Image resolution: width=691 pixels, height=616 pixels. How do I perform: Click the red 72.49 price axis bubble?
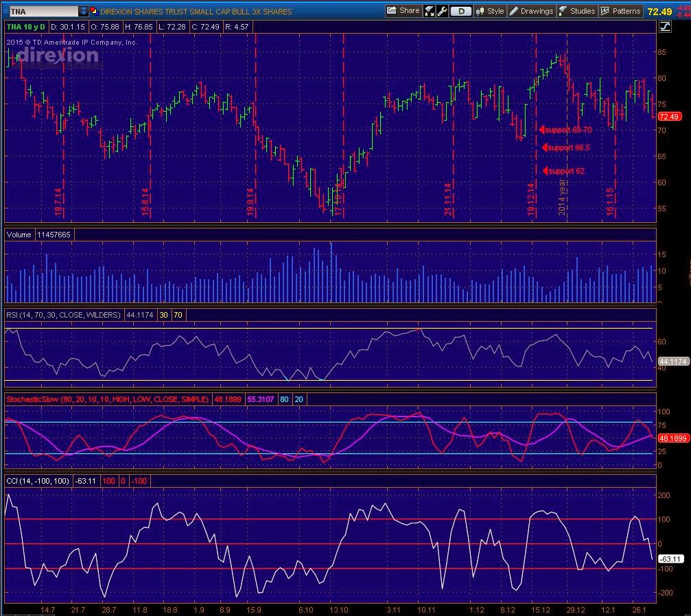coord(669,117)
